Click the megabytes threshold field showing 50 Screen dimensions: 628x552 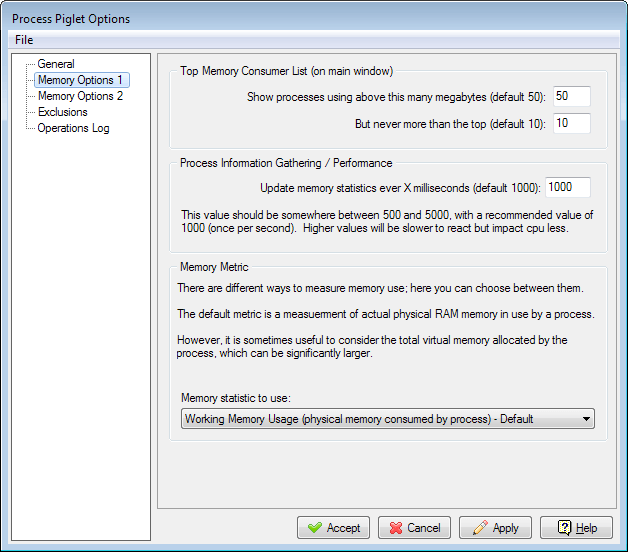tap(570, 96)
